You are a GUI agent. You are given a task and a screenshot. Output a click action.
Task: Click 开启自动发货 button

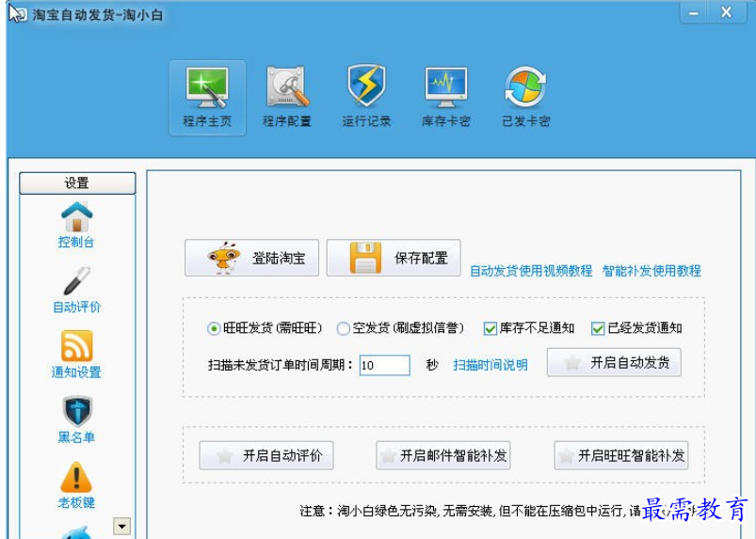(x=614, y=362)
